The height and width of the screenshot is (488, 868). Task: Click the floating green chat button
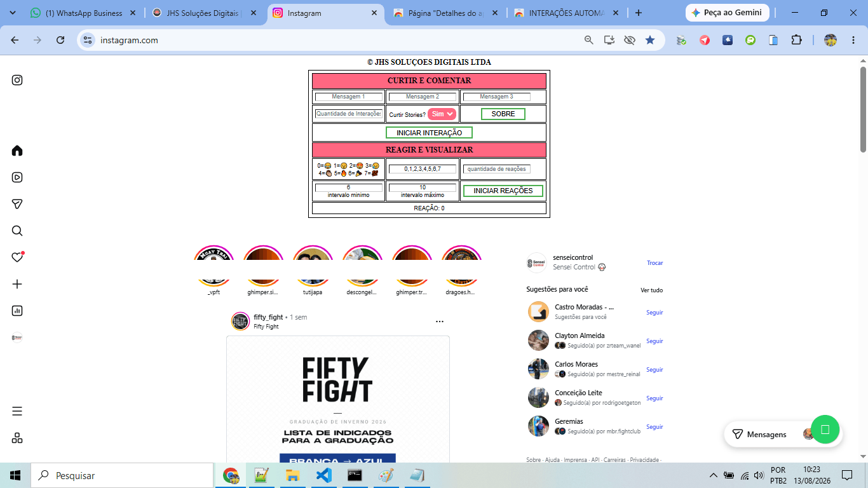[825, 430]
